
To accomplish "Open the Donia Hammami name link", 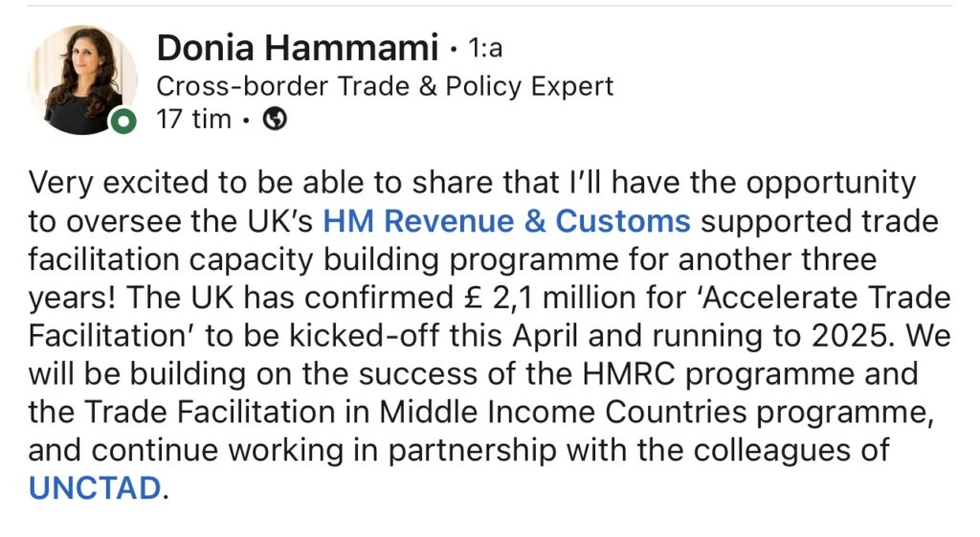I will pos(297,48).
